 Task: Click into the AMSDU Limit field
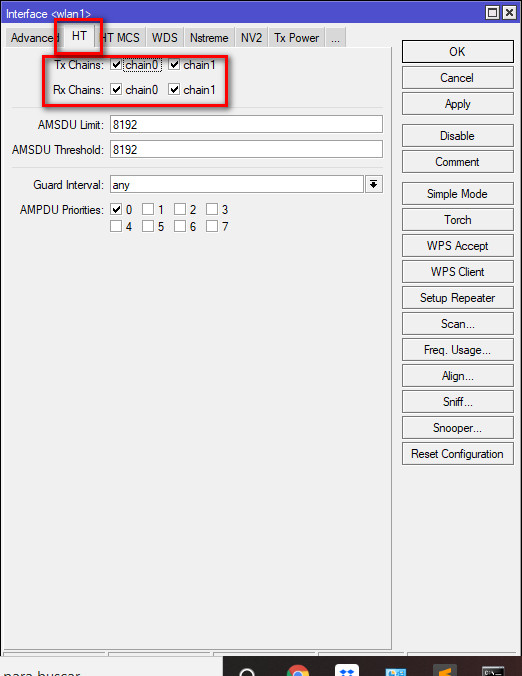(x=246, y=125)
